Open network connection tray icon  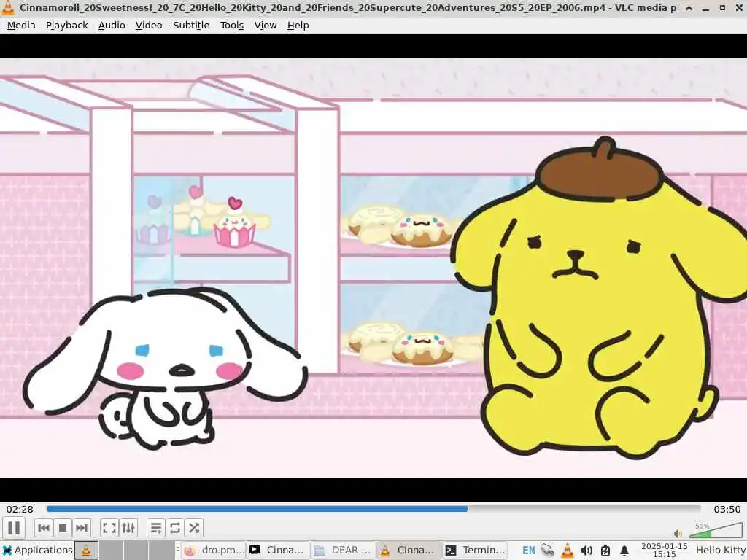[547, 551]
